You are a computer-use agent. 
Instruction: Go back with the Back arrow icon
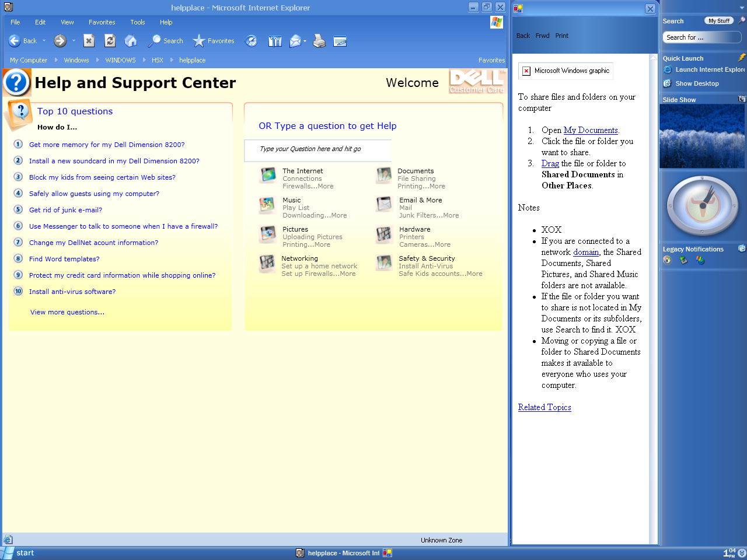point(15,41)
